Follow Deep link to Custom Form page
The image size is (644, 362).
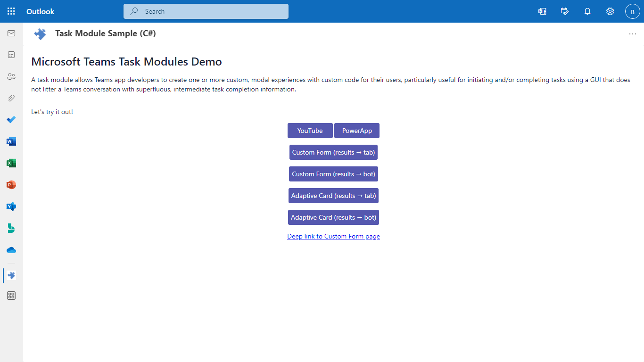point(333,236)
